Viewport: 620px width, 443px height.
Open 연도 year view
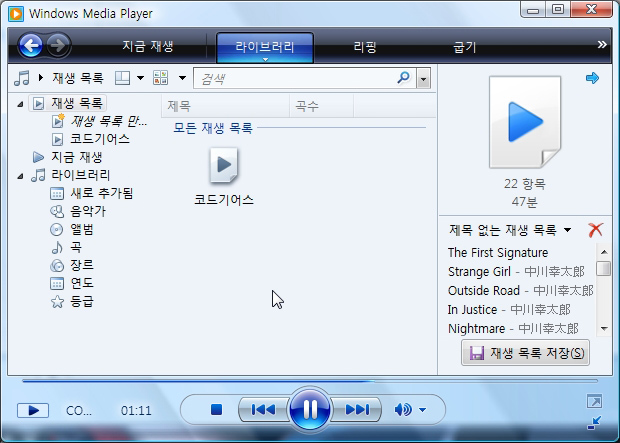(72, 283)
